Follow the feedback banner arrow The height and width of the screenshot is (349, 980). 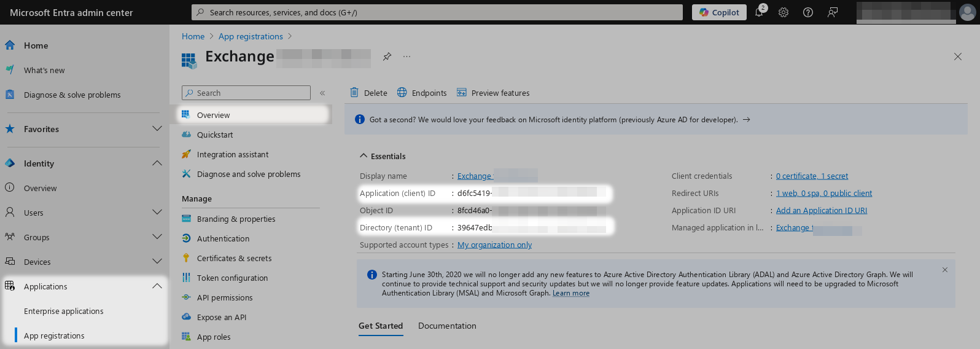coord(747,120)
